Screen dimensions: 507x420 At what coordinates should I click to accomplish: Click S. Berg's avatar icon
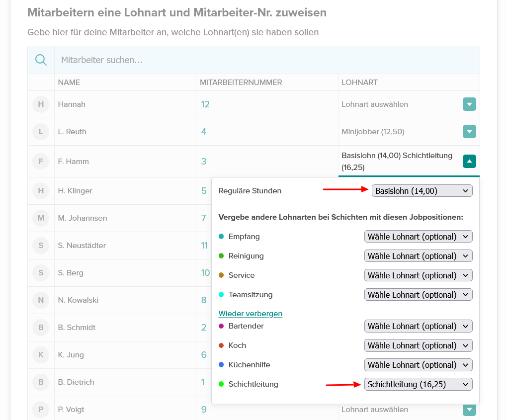point(41,272)
